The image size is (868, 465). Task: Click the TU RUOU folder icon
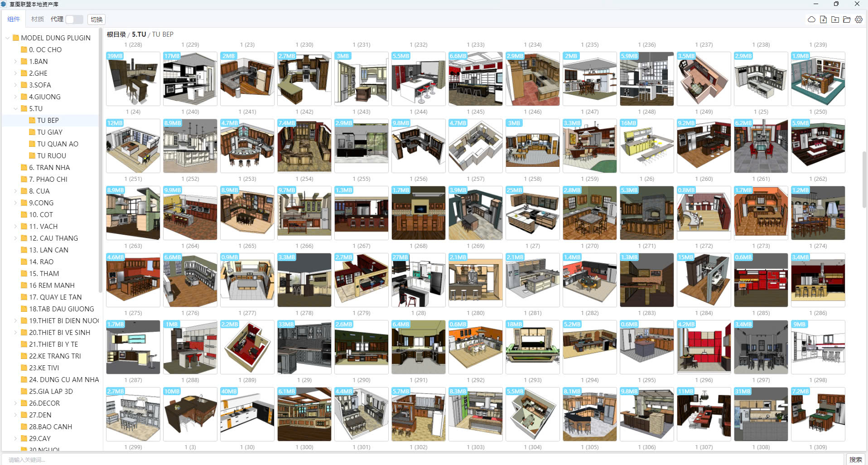[x=32, y=155]
